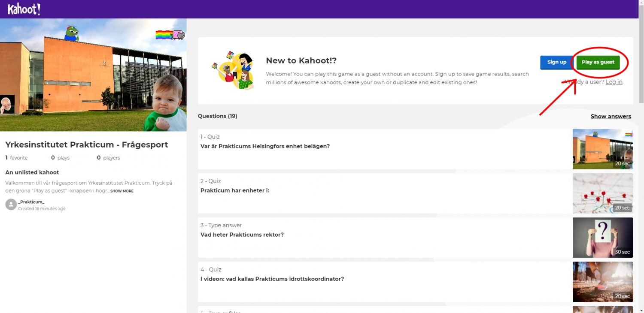Click the '1 - Quiz' label
The image size is (644, 313).
tap(210, 137)
